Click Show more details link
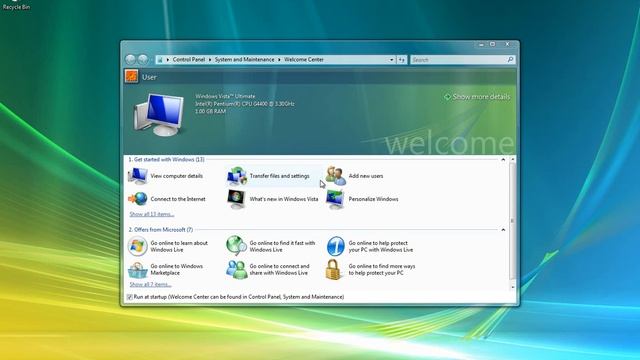This screenshot has width=640, height=360. [477, 97]
